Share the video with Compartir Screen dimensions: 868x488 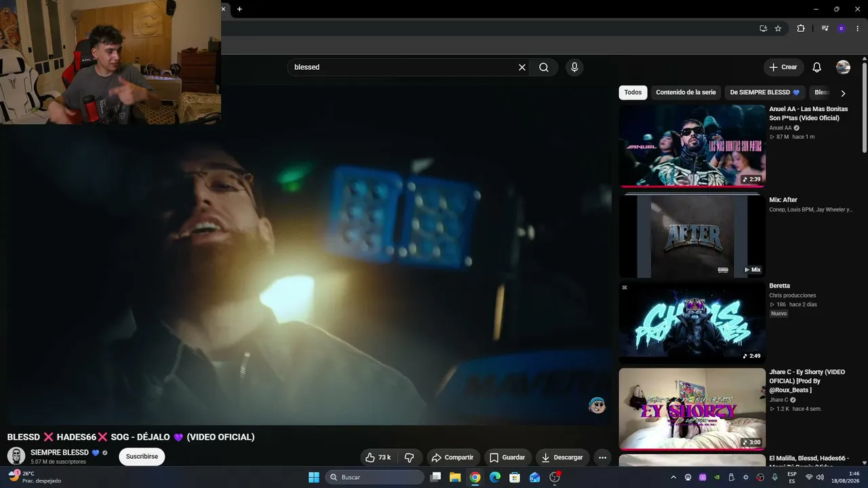pyautogui.click(x=452, y=457)
